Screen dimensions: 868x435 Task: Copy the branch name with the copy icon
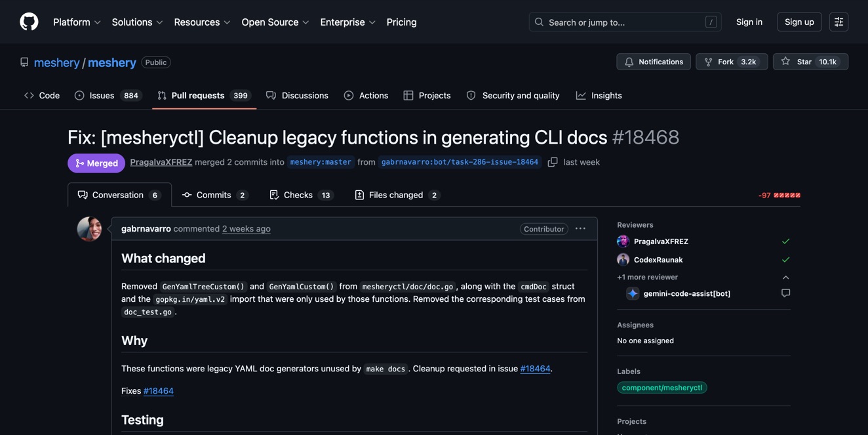click(x=551, y=160)
